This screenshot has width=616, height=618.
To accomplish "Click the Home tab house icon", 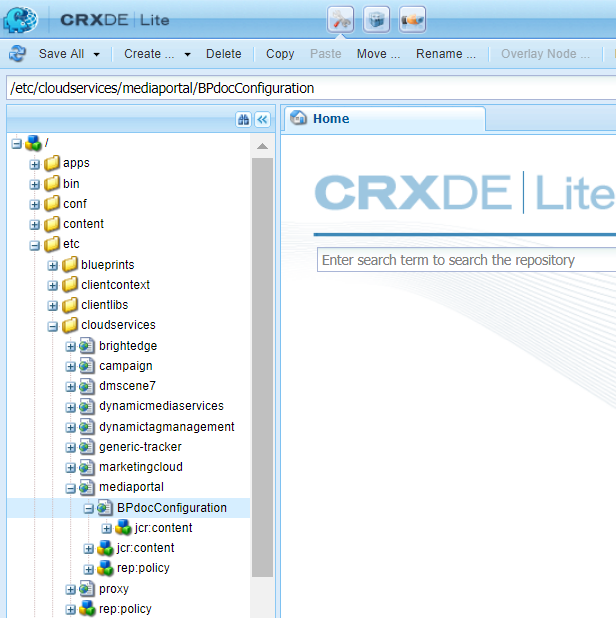I will pyautogui.click(x=298, y=117).
